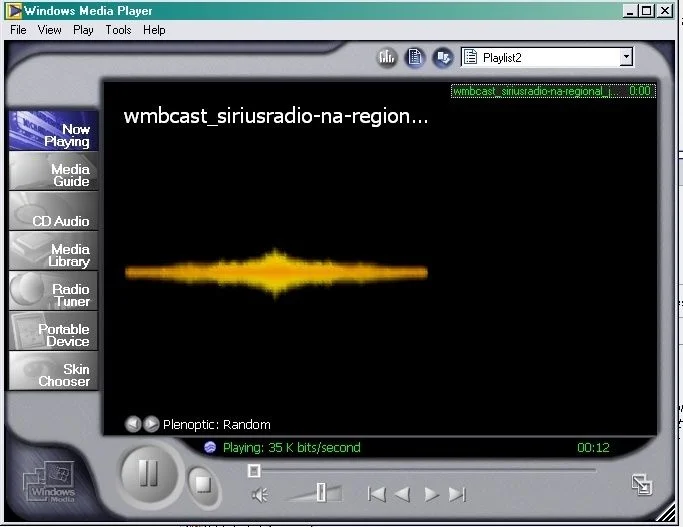Click the Windows Media Player title icon
The image size is (683, 527).
tap(14, 10)
